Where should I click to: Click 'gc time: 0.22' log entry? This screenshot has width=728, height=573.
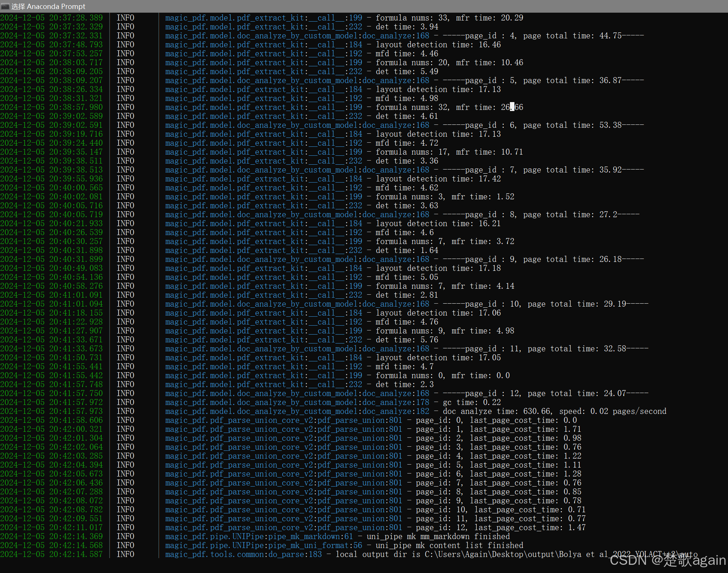click(x=472, y=402)
